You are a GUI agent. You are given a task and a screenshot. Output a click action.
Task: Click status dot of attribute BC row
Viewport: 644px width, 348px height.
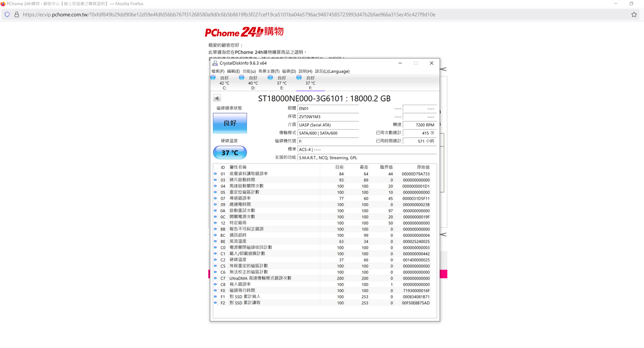click(x=215, y=235)
